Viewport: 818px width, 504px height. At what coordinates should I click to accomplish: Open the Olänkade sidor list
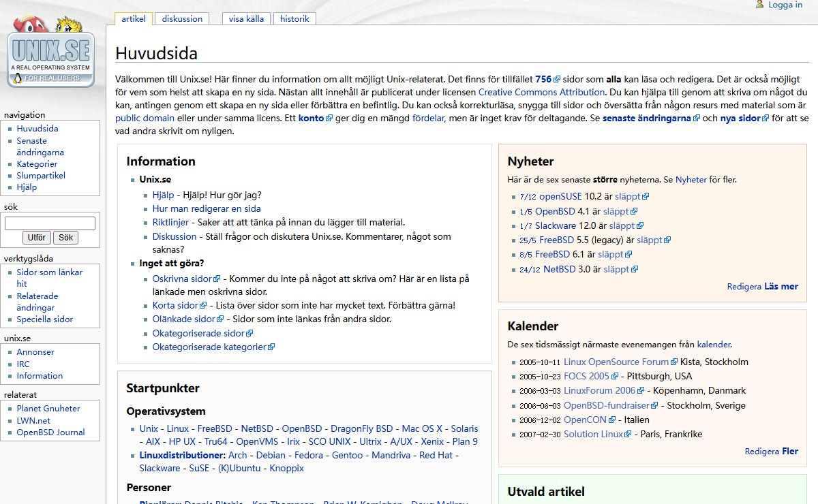point(188,319)
